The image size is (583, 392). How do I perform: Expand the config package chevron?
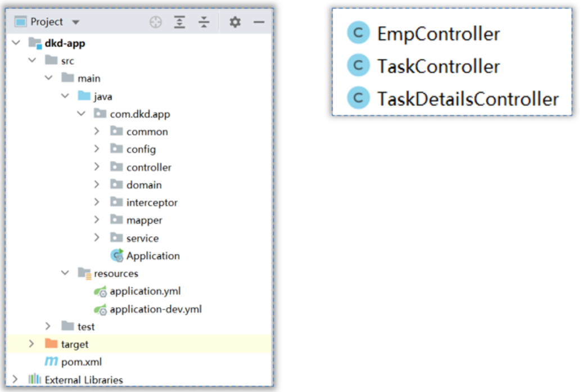pyautogui.click(x=97, y=149)
